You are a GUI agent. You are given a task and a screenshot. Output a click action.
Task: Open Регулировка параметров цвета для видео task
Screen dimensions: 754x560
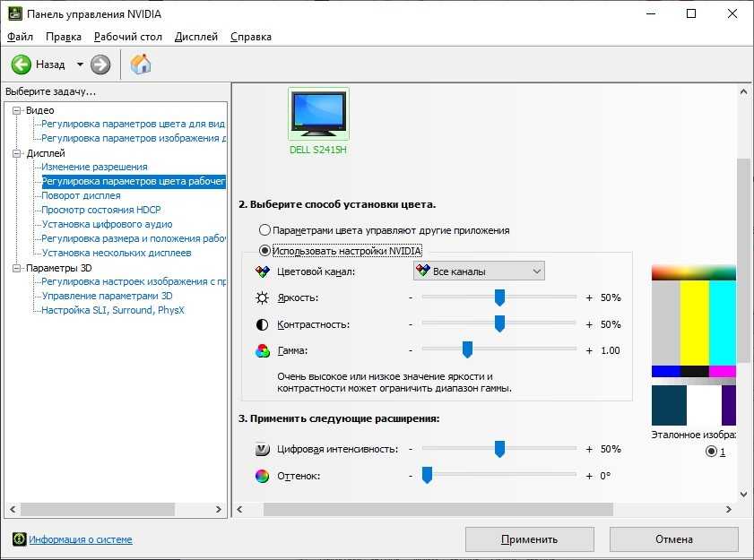coord(134,124)
